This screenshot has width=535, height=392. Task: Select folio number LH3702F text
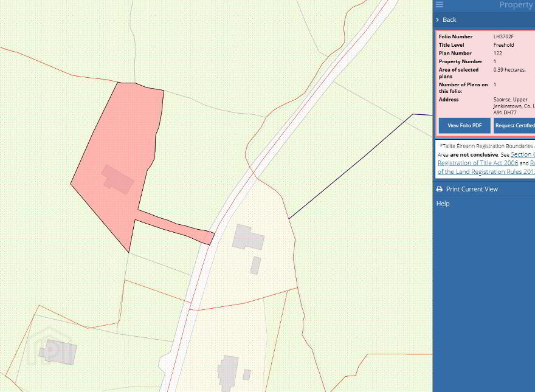[503, 36]
